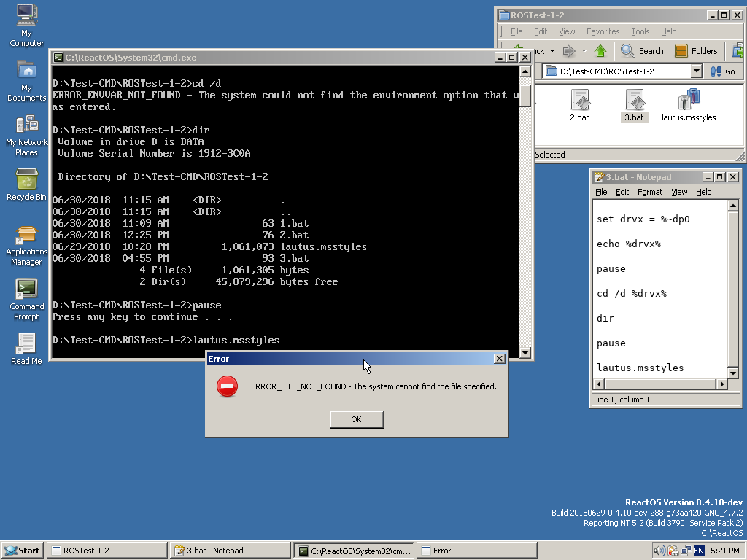Click the volume icon in the system tray
The width and height of the screenshot is (747, 560).
(x=659, y=551)
